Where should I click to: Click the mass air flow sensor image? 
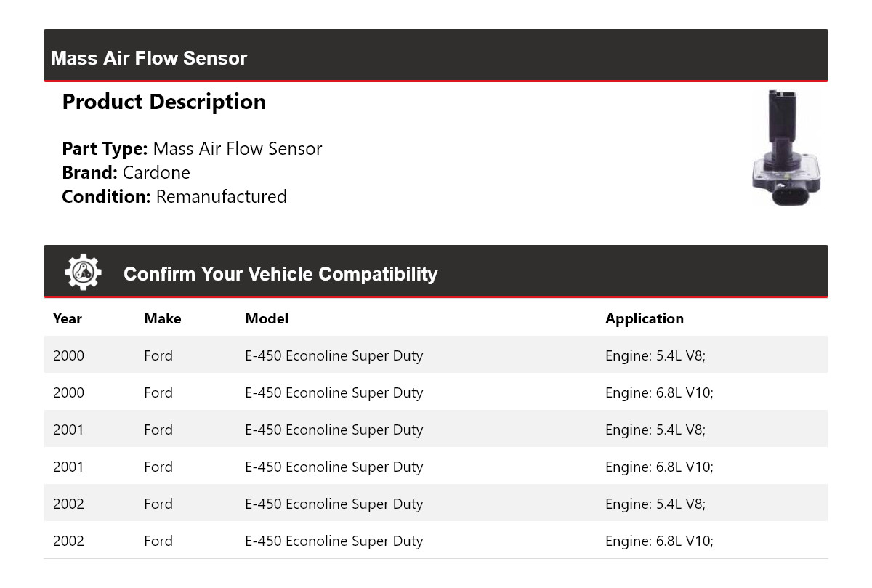point(785,148)
